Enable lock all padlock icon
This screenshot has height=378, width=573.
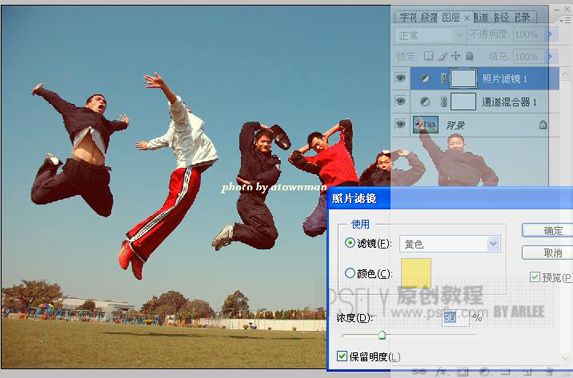tap(470, 56)
